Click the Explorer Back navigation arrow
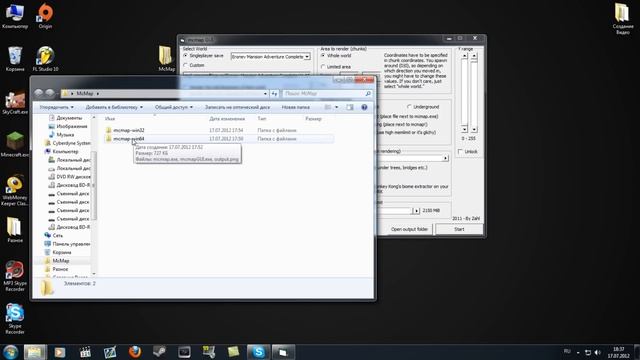The height and width of the screenshot is (360, 640). tap(39, 93)
